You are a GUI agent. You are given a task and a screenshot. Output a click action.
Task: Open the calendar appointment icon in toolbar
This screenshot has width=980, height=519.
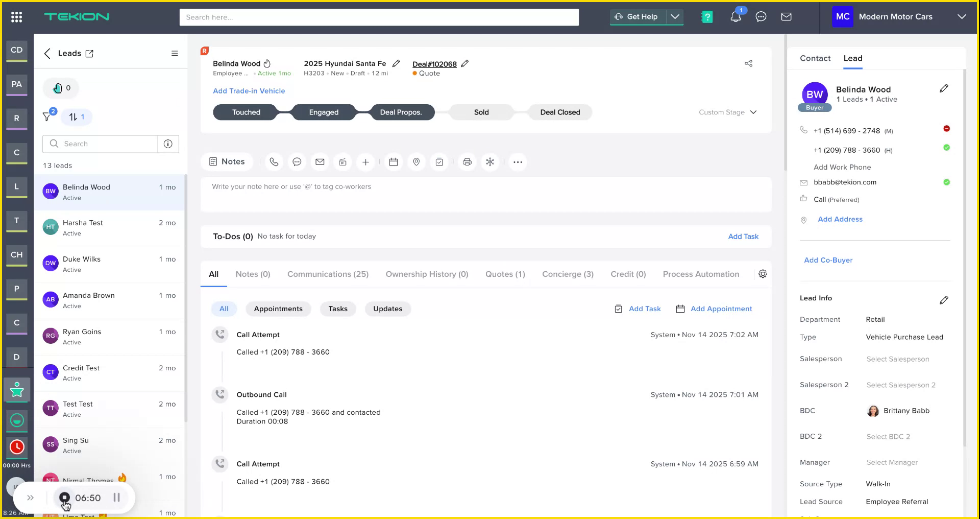coord(393,162)
